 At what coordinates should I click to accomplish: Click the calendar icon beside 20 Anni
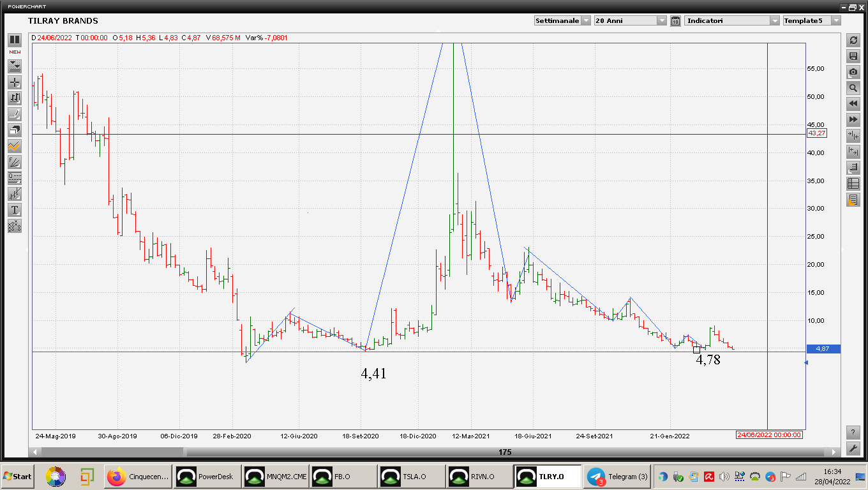(x=675, y=20)
